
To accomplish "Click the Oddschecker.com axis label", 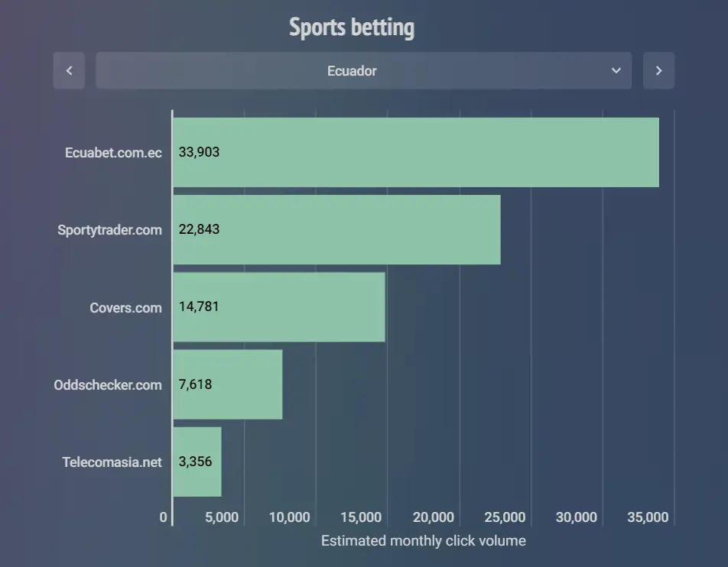I will (x=108, y=385).
